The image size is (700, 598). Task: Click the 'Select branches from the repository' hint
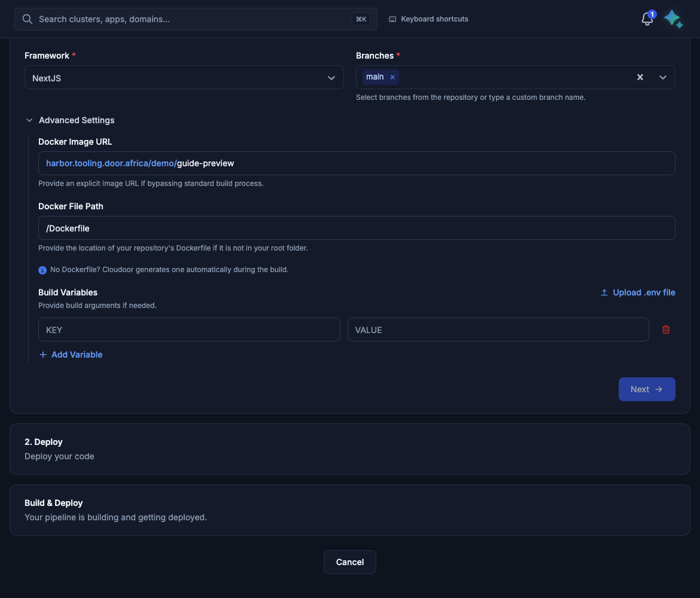coord(470,97)
